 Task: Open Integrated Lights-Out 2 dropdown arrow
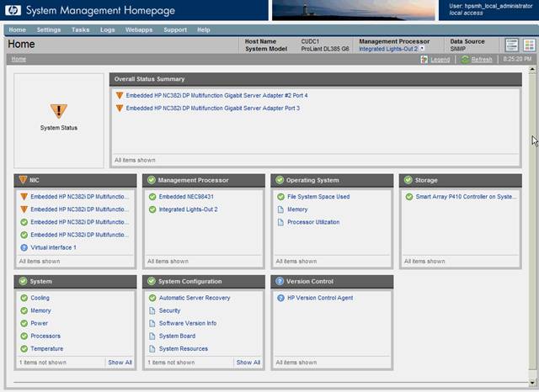[422, 49]
